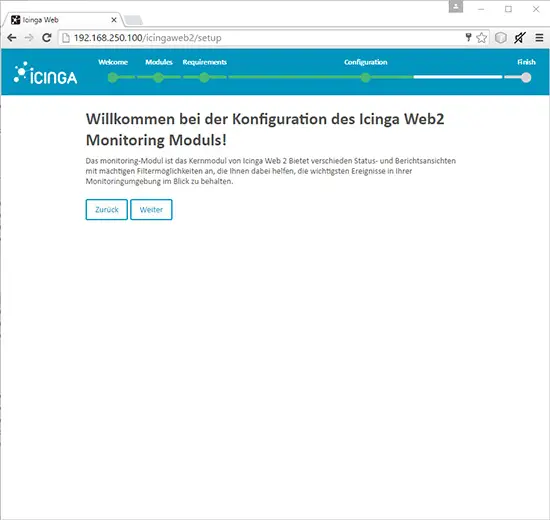Click the browser forward arrow
Image resolution: width=550 pixels, height=520 pixels.
(29, 38)
